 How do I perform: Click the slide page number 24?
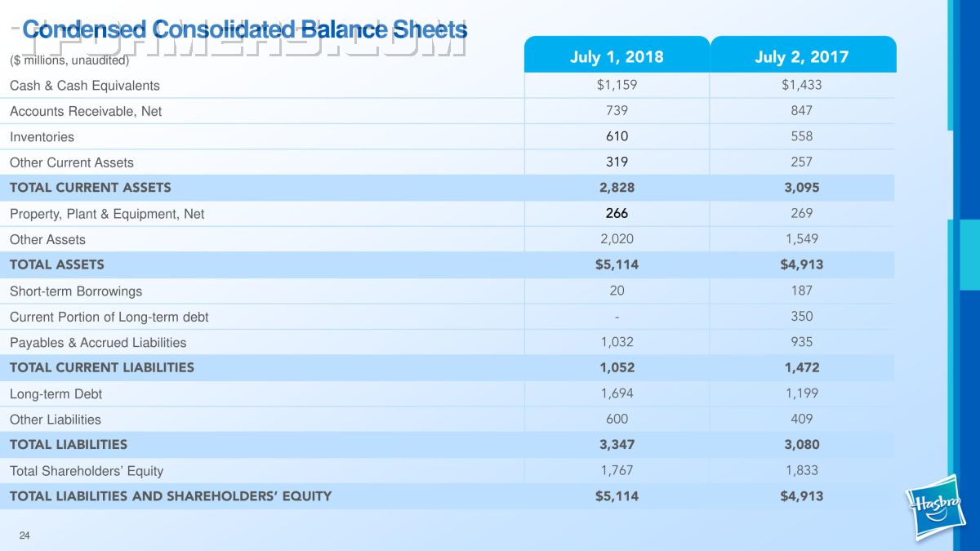[x=24, y=535]
